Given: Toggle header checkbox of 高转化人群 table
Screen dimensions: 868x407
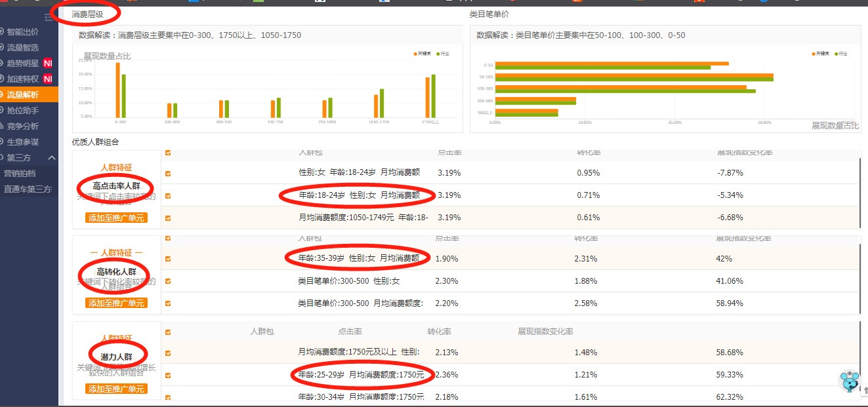Looking at the screenshot, I should (x=169, y=237).
